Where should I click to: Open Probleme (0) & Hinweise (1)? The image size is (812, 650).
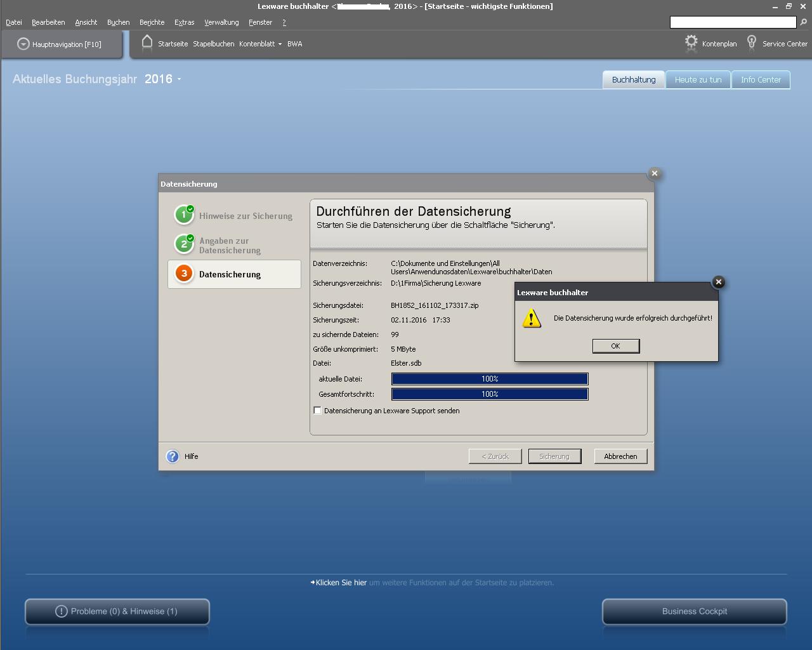[117, 612]
